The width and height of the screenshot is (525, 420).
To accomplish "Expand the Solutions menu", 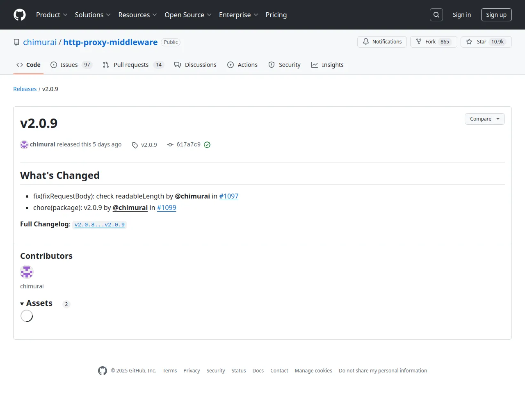I will click(x=93, y=15).
